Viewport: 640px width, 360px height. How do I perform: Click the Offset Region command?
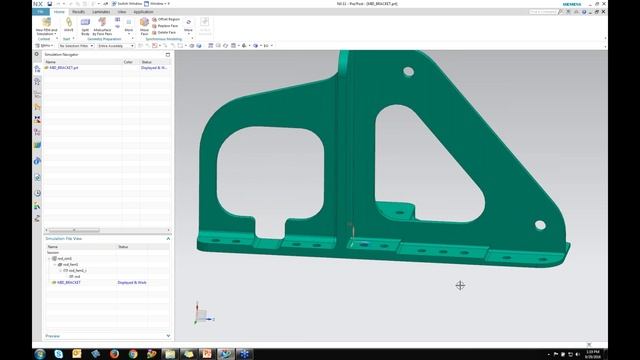click(166, 19)
